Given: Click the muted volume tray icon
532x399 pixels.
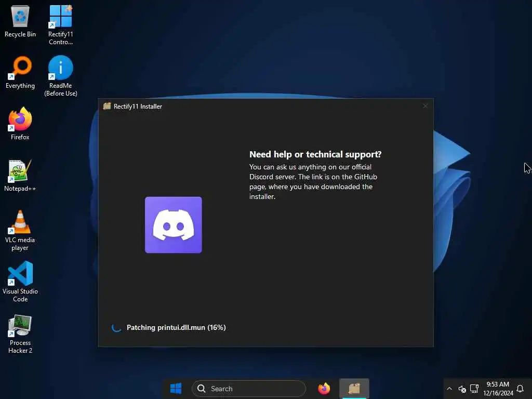Looking at the screenshot, I should [462, 389].
